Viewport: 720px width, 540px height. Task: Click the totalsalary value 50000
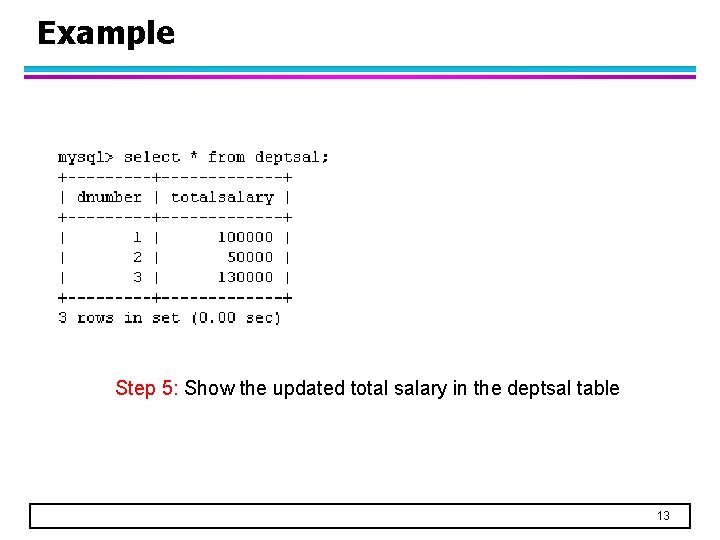point(250,257)
